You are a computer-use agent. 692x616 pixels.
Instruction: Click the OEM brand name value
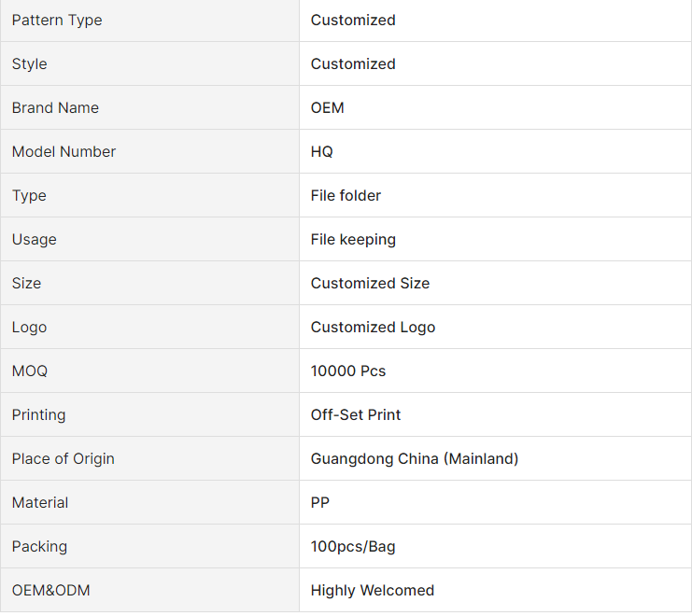click(x=328, y=108)
